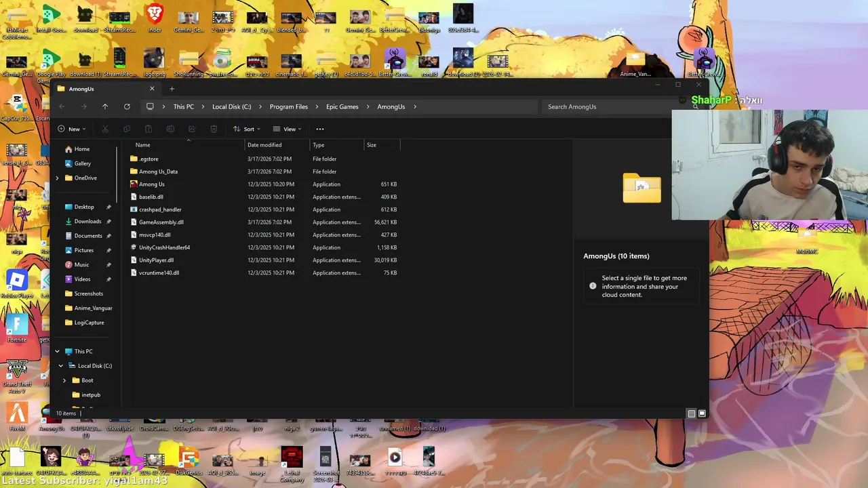This screenshot has width=868, height=488.
Task: Open Lethal Company desktop shortcut
Action: click(292, 464)
